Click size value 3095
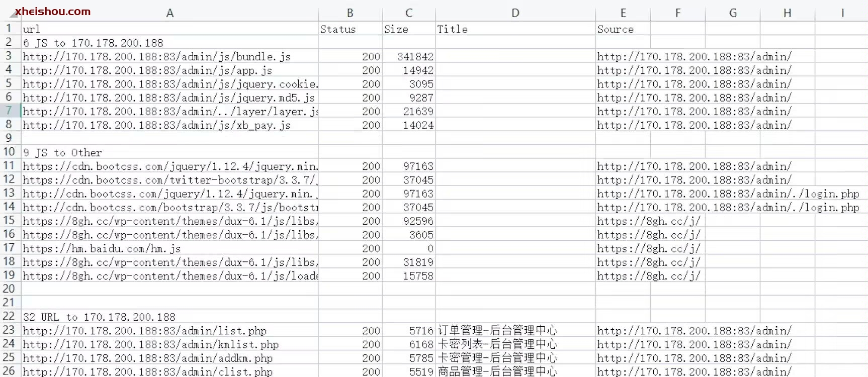This screenshot has height=377, width=868. 409,83
